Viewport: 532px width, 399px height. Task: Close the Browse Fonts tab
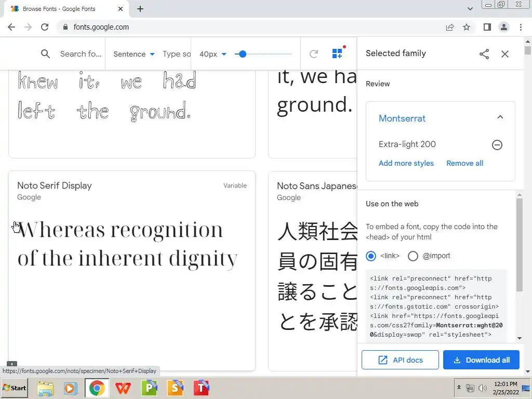[x=121, y=9]
